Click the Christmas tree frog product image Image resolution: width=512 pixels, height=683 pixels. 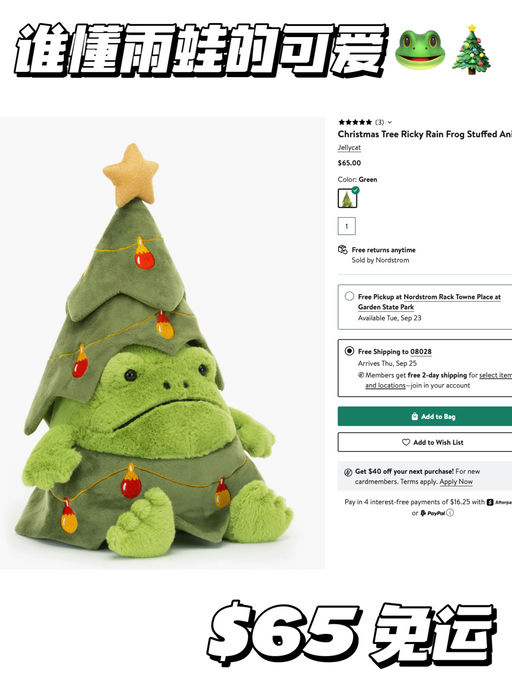pos(162,343)
